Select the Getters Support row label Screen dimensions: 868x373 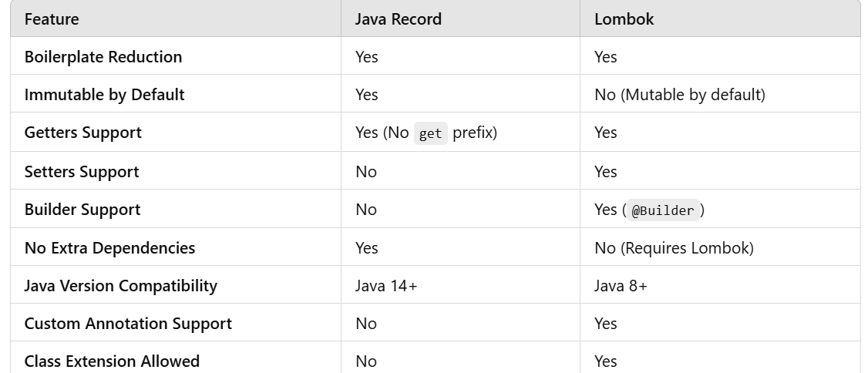coord(82,133)
